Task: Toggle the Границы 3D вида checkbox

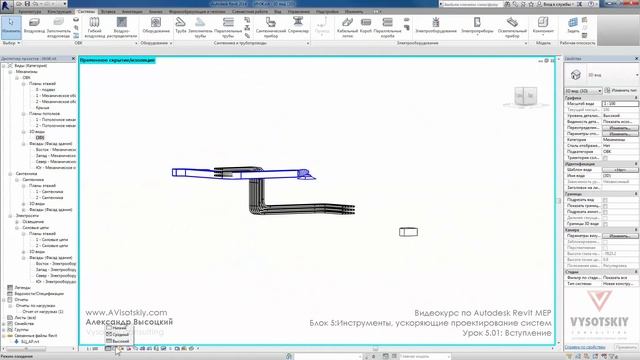Action: [605, 224]
